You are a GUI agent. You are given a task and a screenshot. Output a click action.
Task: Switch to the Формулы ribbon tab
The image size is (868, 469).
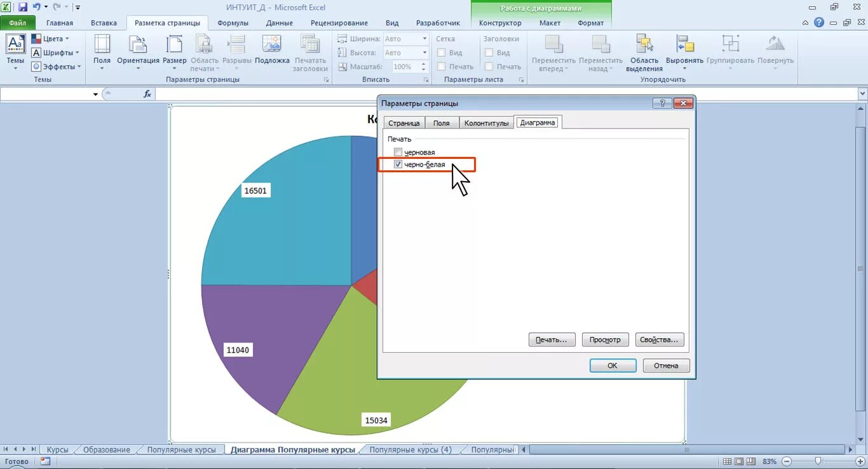pyautogui.click(x=233, y=23)
